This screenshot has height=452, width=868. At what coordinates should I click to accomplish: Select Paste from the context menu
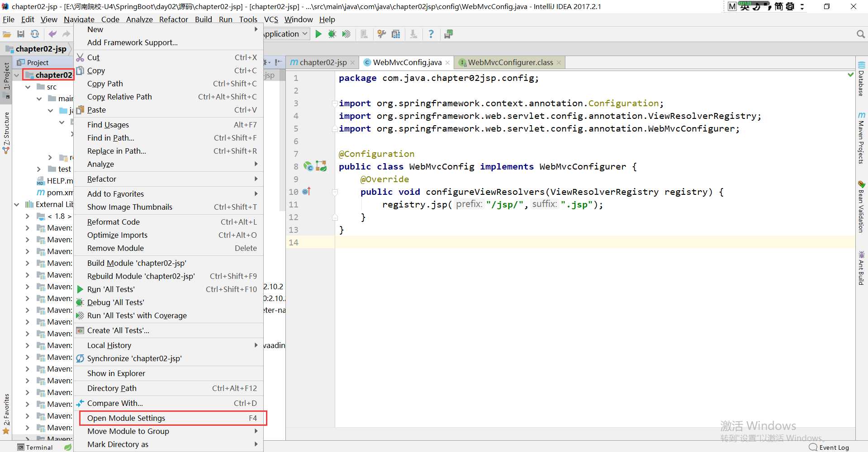pos(168,110)
